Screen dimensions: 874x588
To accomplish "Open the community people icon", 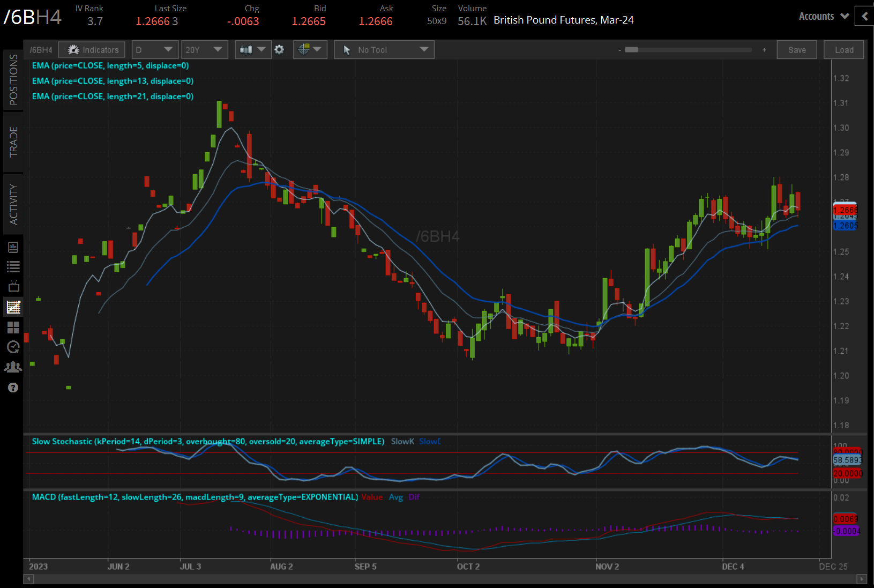I will (13, 367).
